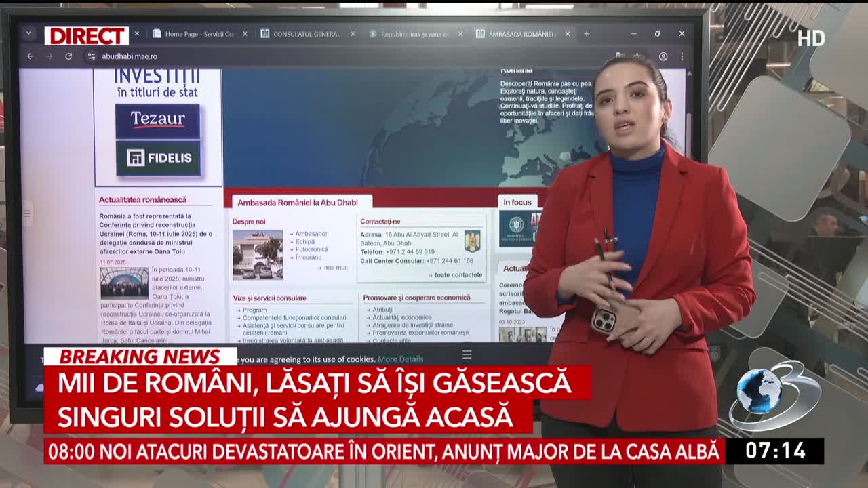Click the FIDELIS logo in the sidebar banner

(159, 157)
